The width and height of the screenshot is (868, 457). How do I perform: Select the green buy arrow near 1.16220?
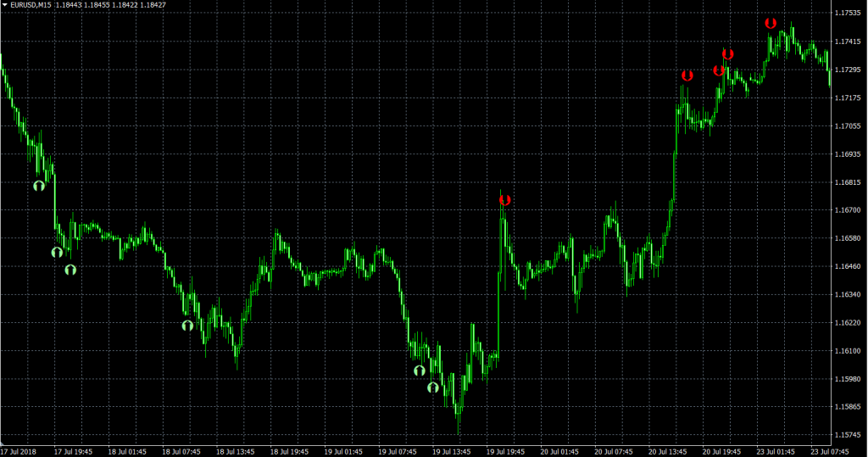point(187,326)
